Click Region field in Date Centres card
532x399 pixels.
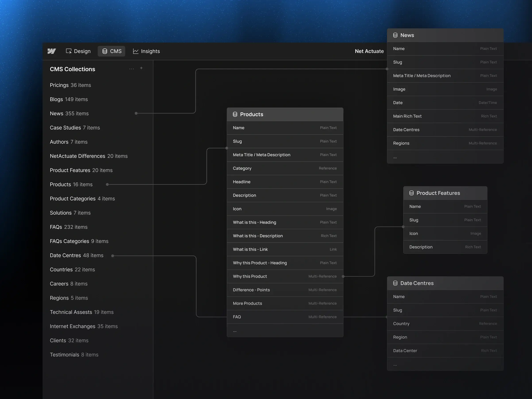click(x=445, y=337)
